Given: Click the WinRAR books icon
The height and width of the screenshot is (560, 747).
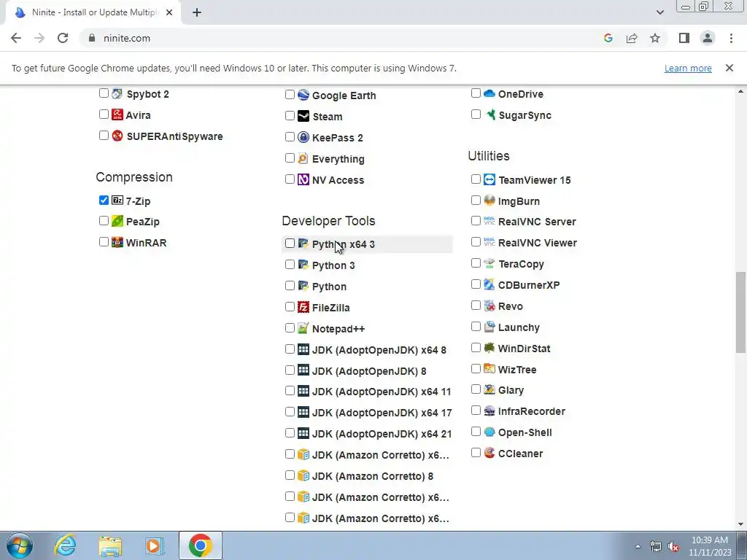Looking at the screenshot, I should tap(117, 242).
